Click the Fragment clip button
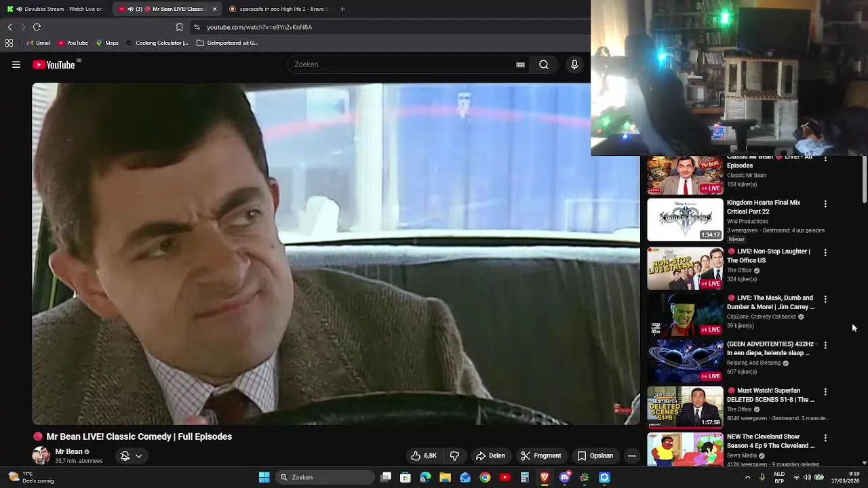Screen dimensions: 868x488 [x=540, y=455]
